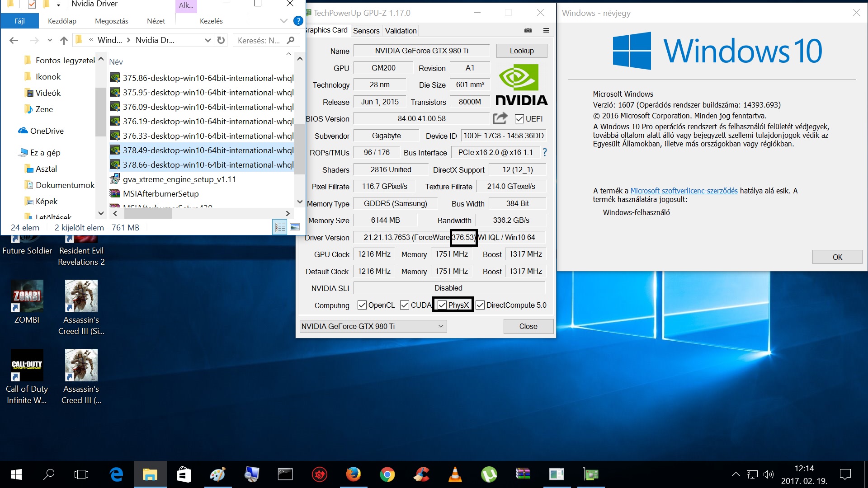868x488 pixels.
Task: Select gva_xtreme_engine_setup_v1.11 file
Action: click(173, 179)
